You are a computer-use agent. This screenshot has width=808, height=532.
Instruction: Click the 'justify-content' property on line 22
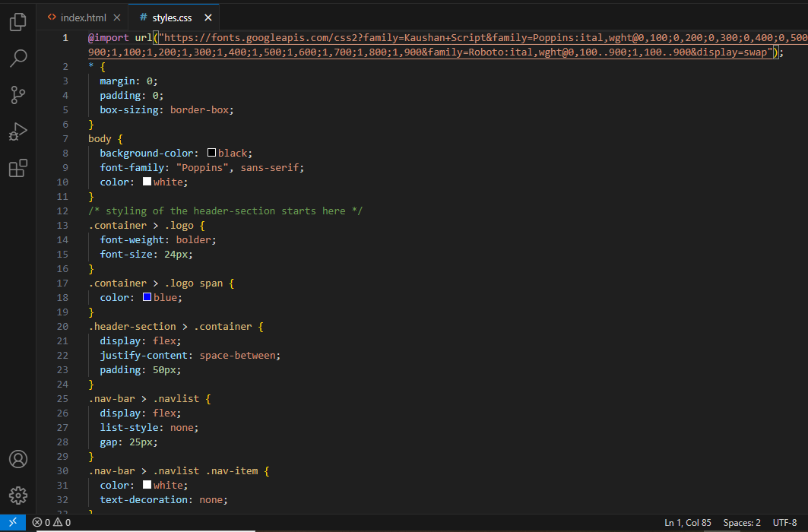point(143,356)
